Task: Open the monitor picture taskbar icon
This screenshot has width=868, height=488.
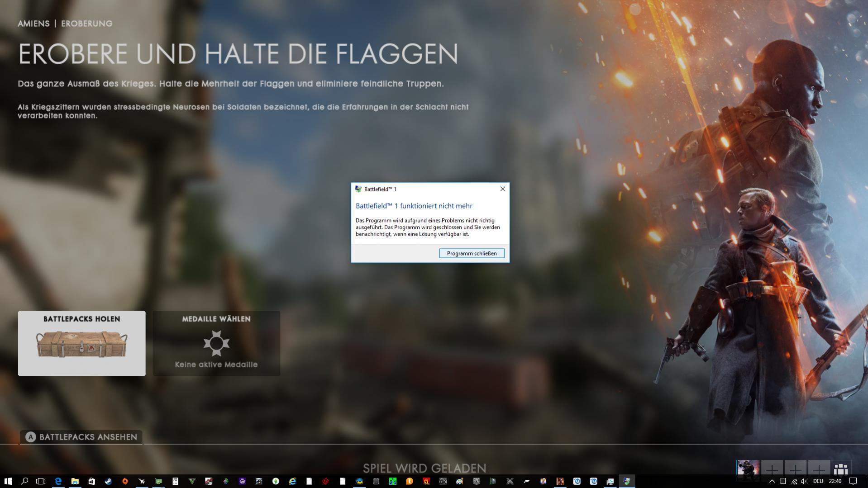Action: tap(610, 481)
